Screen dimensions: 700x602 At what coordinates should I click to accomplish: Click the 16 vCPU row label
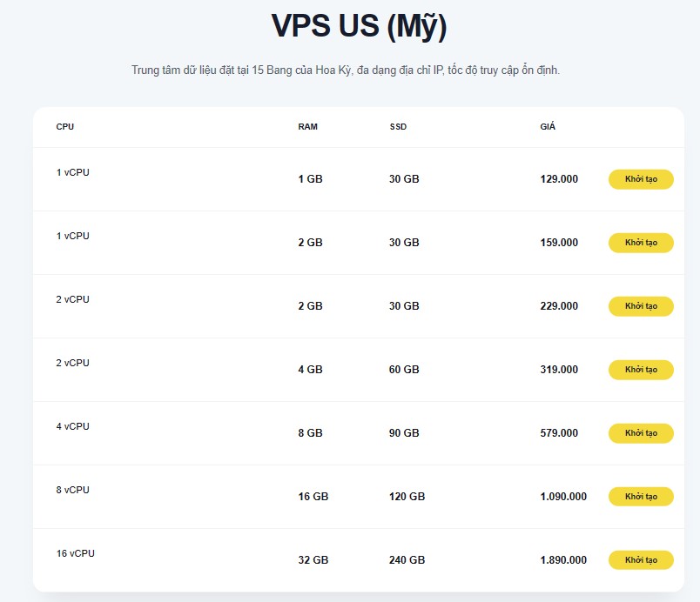(76, 553)
